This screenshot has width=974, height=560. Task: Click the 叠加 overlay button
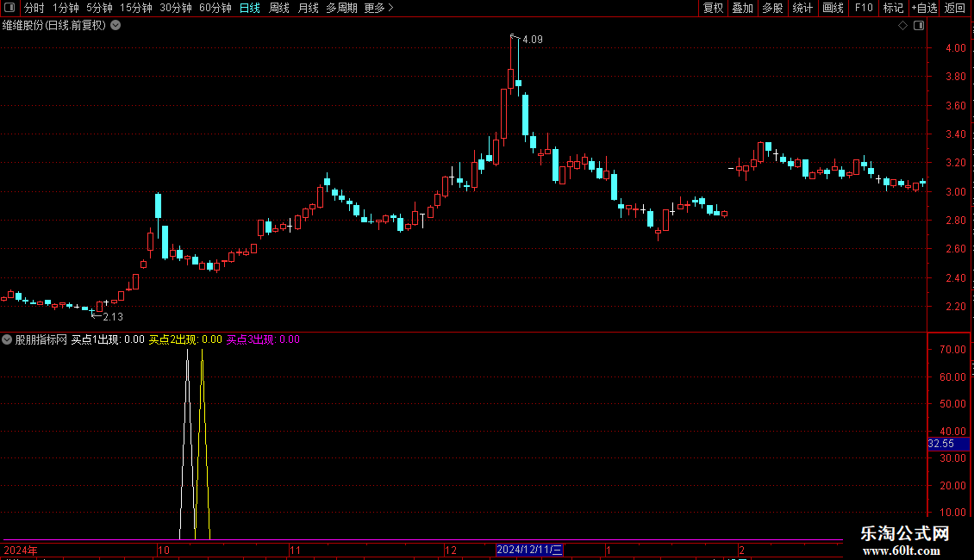[743, 8]
